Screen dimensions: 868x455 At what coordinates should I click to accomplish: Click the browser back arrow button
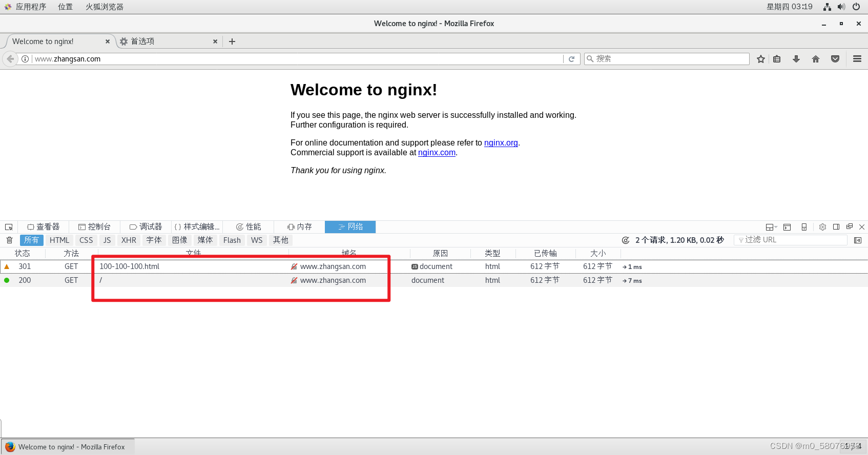(10, 59)
